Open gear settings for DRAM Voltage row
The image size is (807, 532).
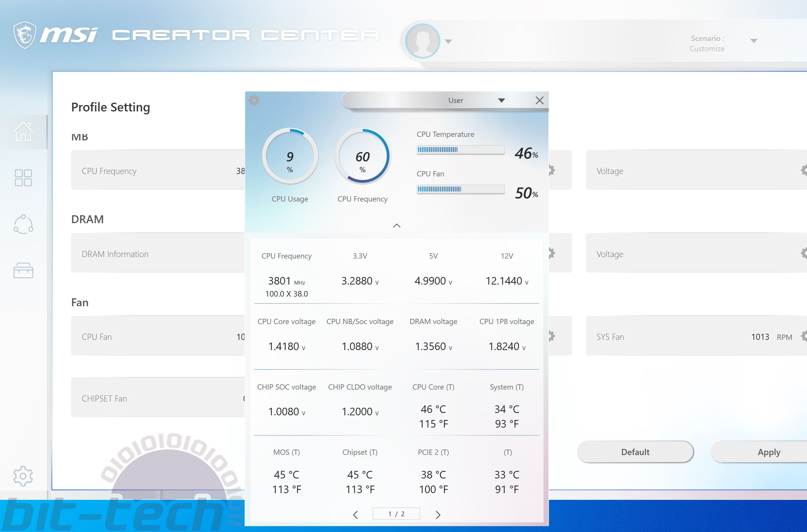click(x=803, y=253)
